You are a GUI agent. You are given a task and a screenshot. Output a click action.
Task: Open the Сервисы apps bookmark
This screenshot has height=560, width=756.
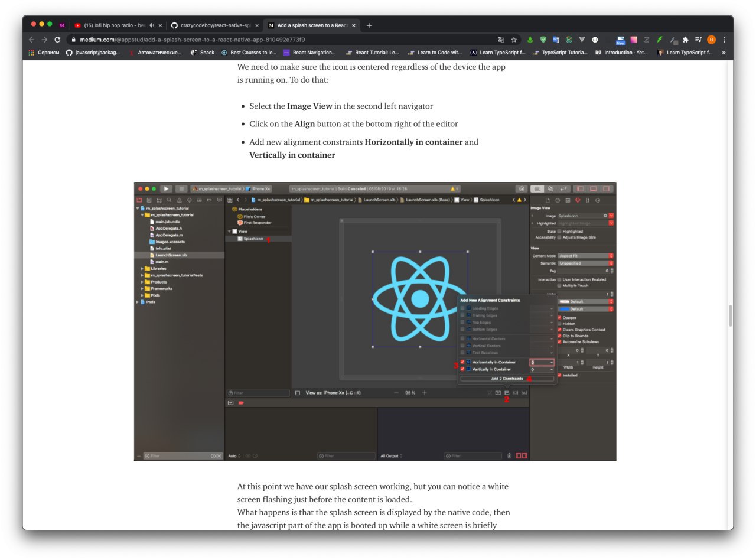coord(44,53)
